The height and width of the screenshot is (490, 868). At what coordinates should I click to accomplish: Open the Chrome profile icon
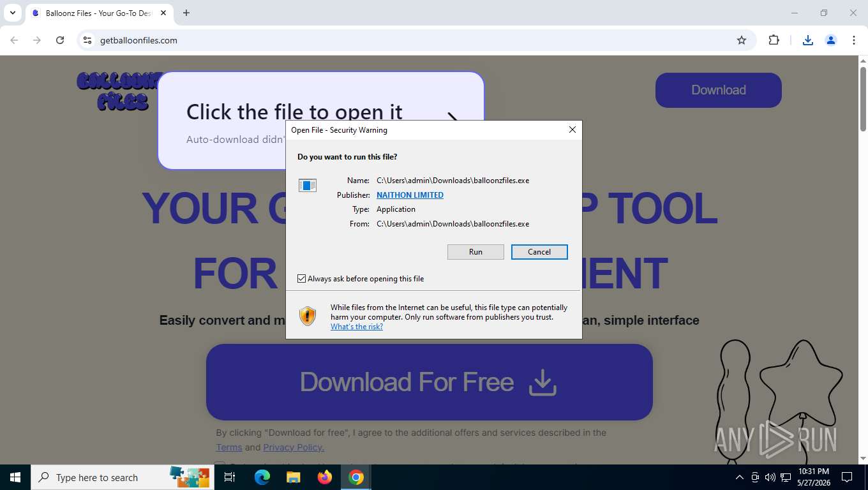tap(831, 40)
